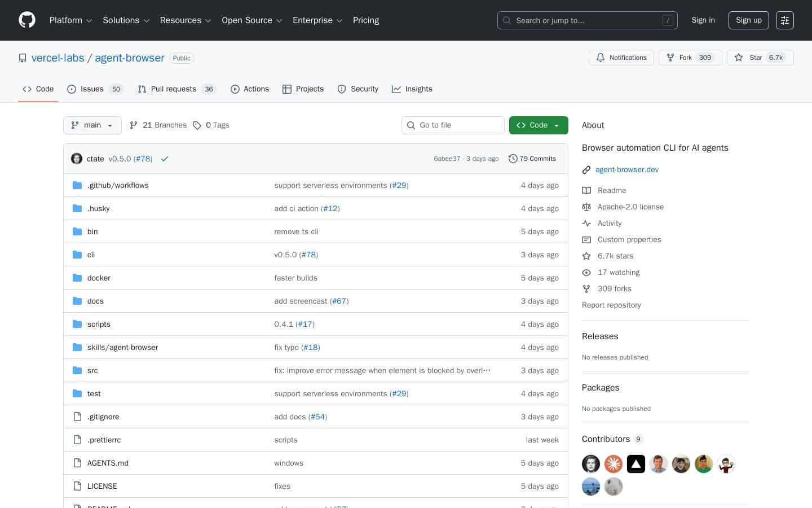Image resolution: width=812 pixels, height=508 pixels.
Task: Switch to the Issues tab
Action: (x=92, y=89)
